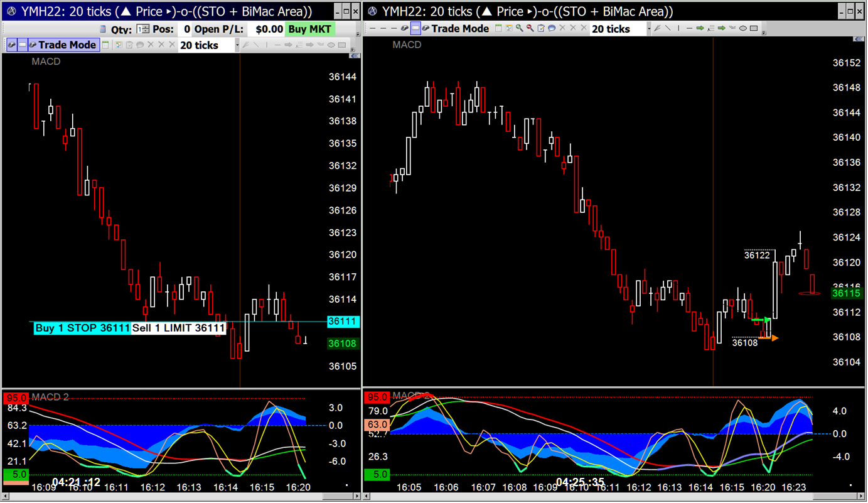Screen dimensions: 868x503
Task: Click the red zoom out magnifier in right window
Action: pyautogui.click(x=530, y=28)
